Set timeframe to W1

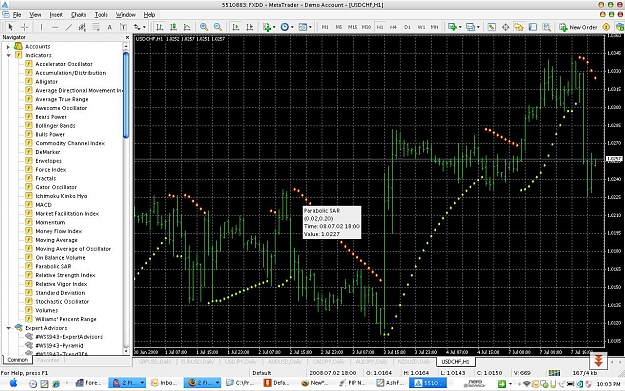coord(421,27)
